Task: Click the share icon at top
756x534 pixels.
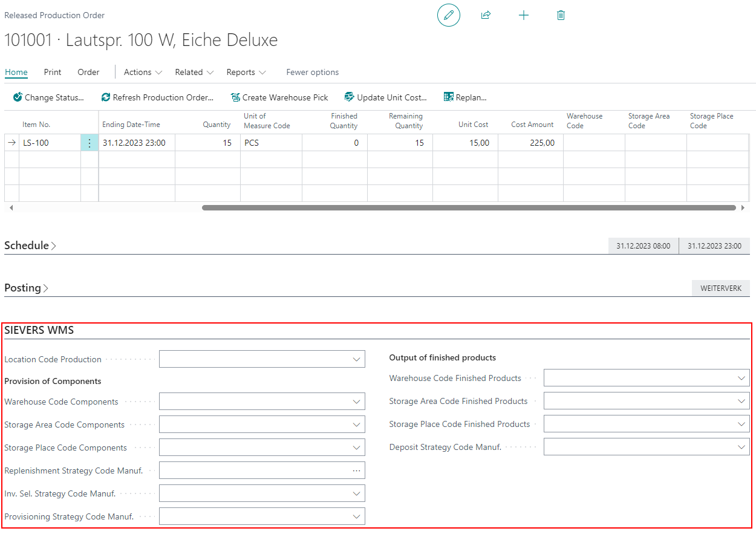Action: tap(486, 15)
